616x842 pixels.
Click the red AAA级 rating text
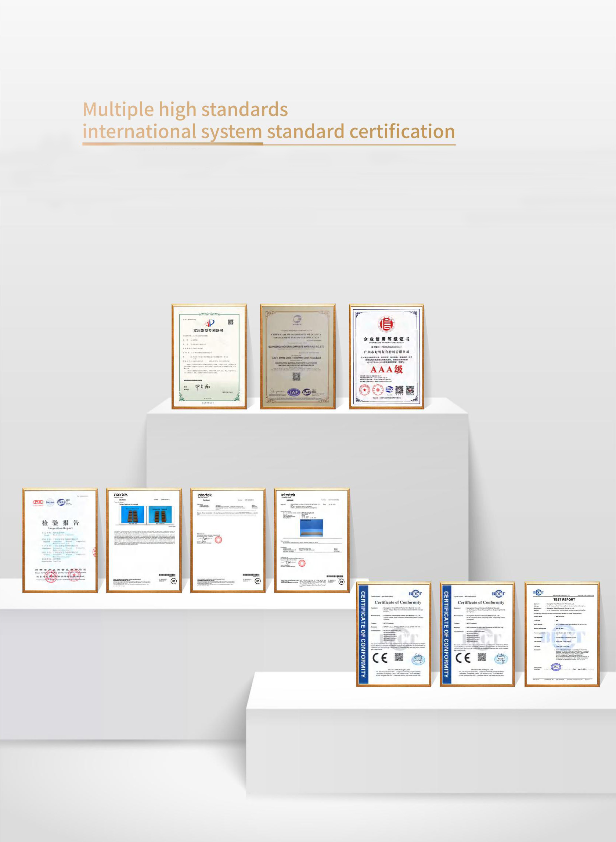pos(386,369)
